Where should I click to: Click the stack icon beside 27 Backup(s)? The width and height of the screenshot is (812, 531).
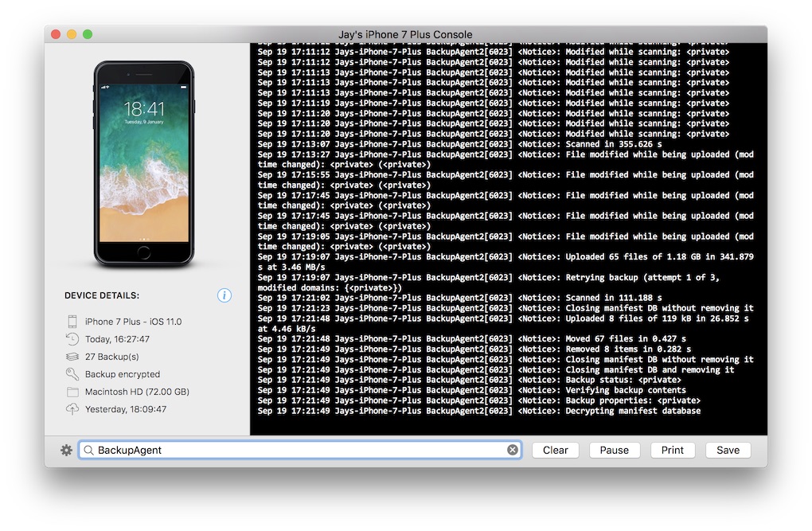[x=72, y=357]
